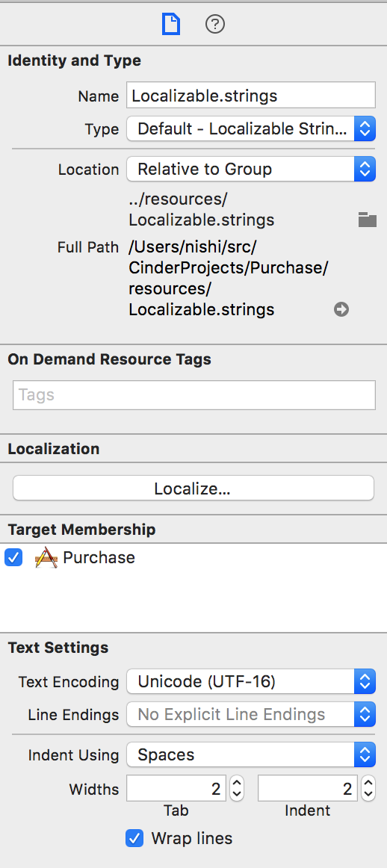This screenshot has width=387, height=868.
Task: Open the Text Encoding Unicode dropdown
Action: (251, 681)
